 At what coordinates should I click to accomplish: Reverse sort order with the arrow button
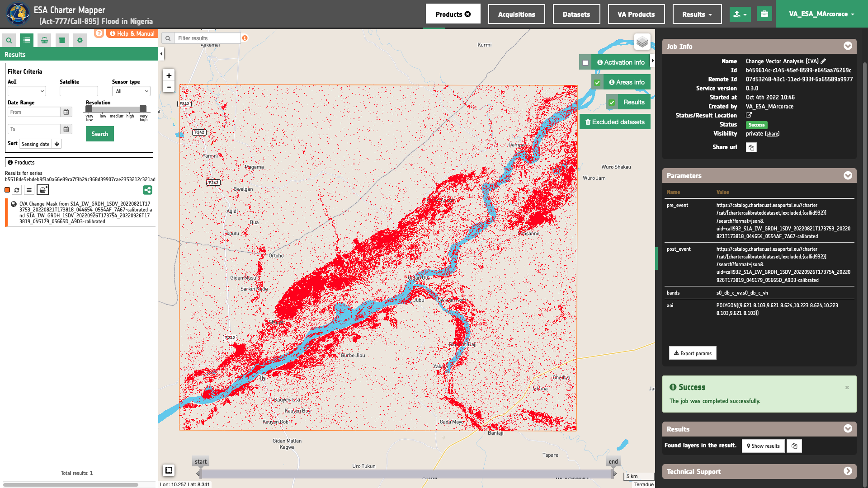click(57, 144)
